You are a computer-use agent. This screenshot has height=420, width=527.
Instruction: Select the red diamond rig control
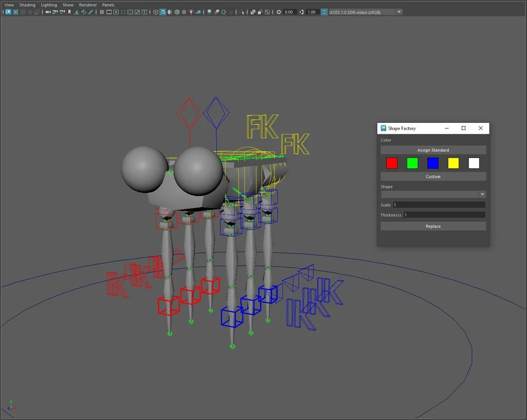[x=189, y=113]
